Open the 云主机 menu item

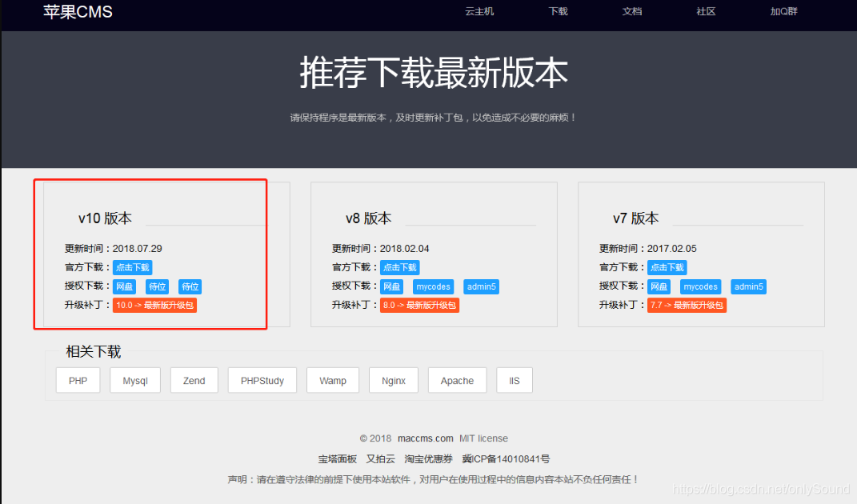[x=479, y=12]
